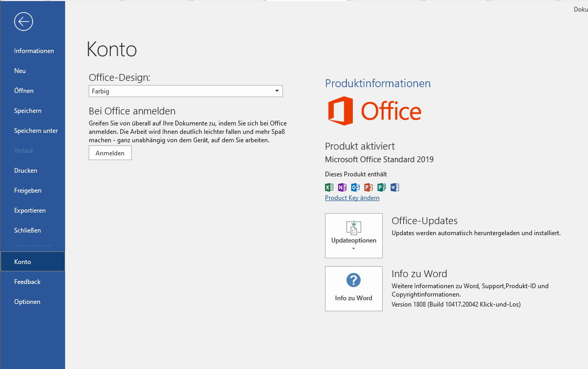Screen dimensions: 588x369
Task: Choose Drucken from the backstage menu
Action: tap(26, 171)
